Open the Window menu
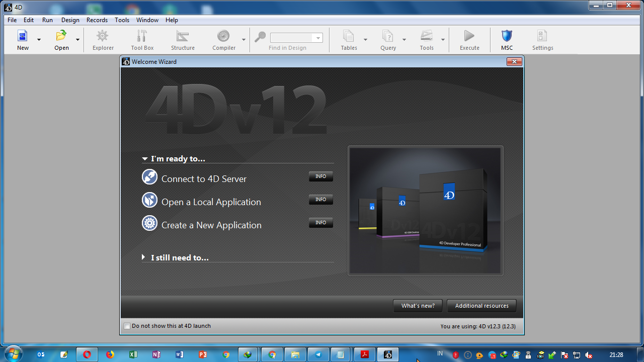Viewport: 644px width, 362px height. point(147,20)
